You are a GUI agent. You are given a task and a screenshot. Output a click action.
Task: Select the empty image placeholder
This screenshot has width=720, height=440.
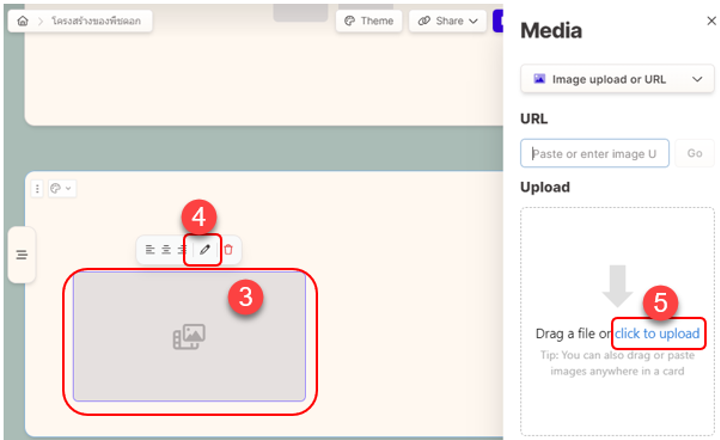[x=189, y=337]
